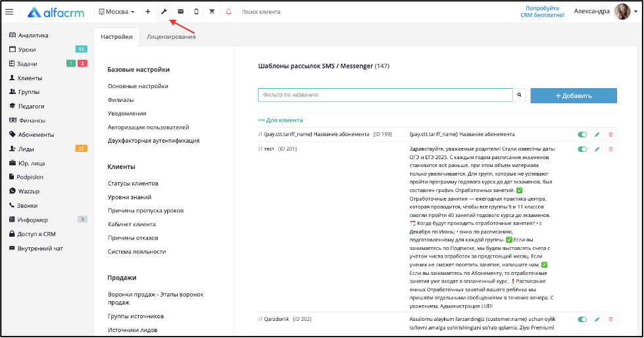
Task: Open the red notification bell
Action: click(228, 11)
